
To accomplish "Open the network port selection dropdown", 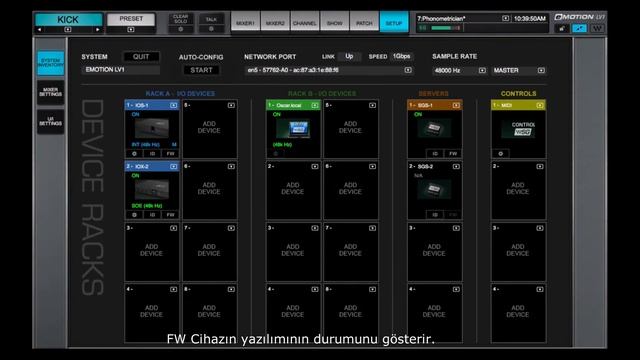I will click(408, 70).
